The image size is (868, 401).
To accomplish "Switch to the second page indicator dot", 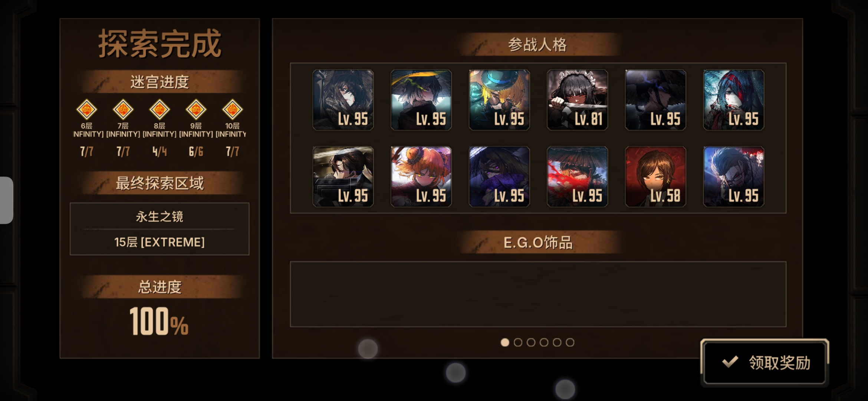I will pyautogui.click(x=518, y=342).
